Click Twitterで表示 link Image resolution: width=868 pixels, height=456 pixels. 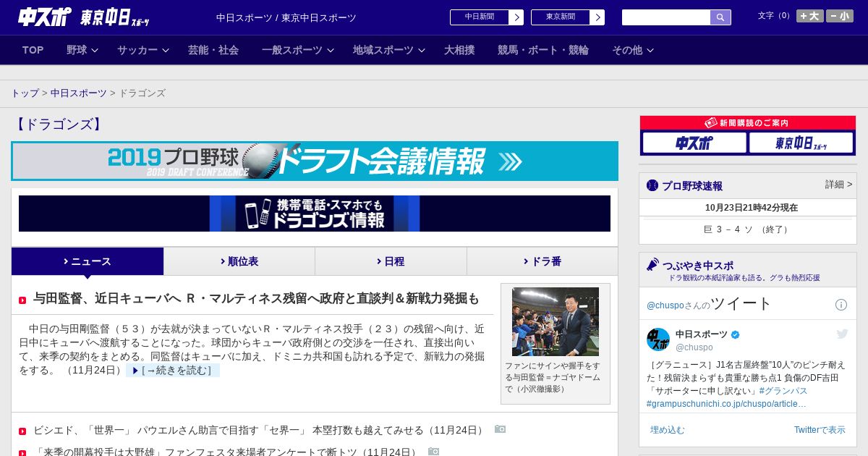(820, 430)
